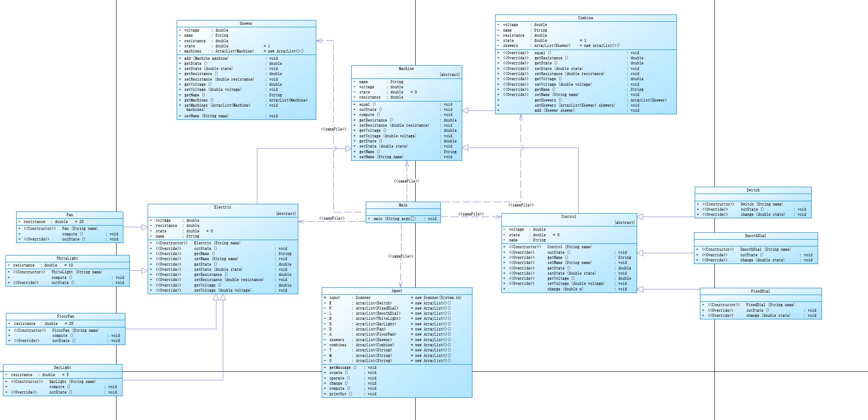Select sameFile label near Skewer's dashed line
This screenshot has width=868, height=420.
tap(334, 129)
